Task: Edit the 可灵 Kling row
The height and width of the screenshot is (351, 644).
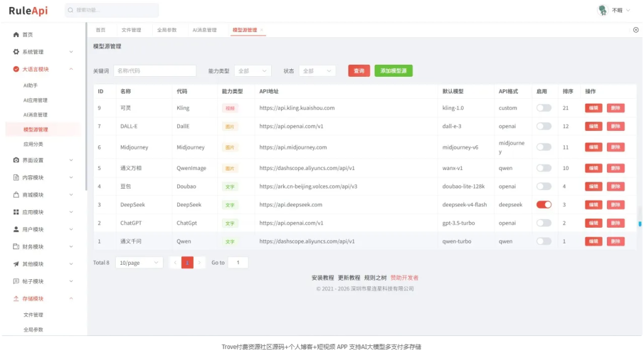Action: 594,108
